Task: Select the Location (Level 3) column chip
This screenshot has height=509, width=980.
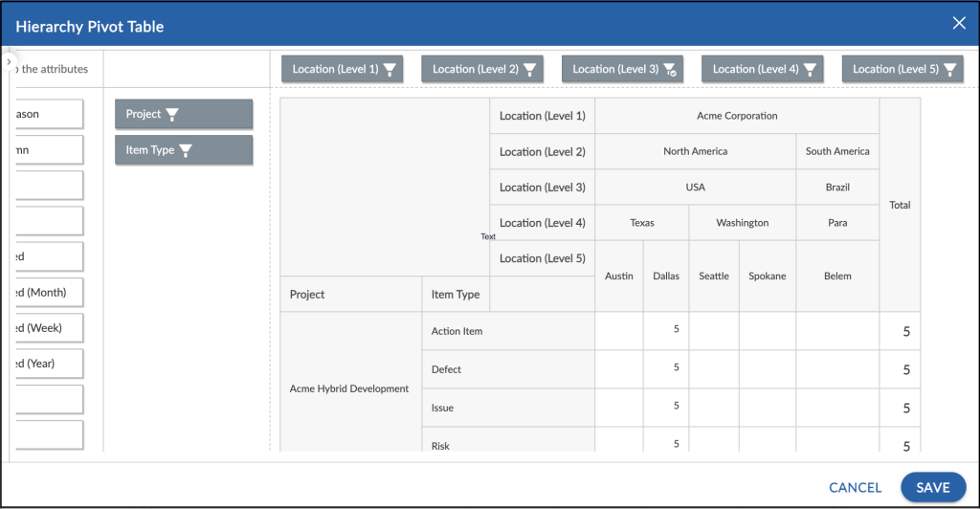Action: 622,69
